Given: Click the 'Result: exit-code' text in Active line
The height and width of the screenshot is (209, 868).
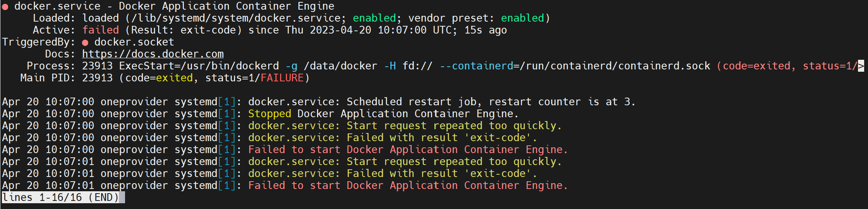Looking at the screenshot, I should (184, 30).
